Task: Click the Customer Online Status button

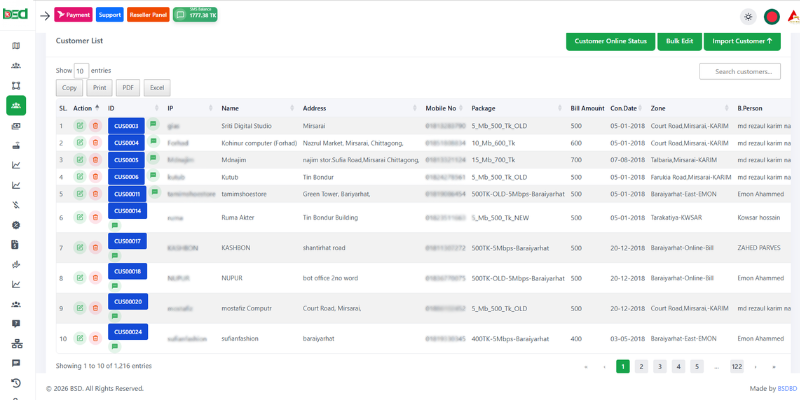Action: 610,41
